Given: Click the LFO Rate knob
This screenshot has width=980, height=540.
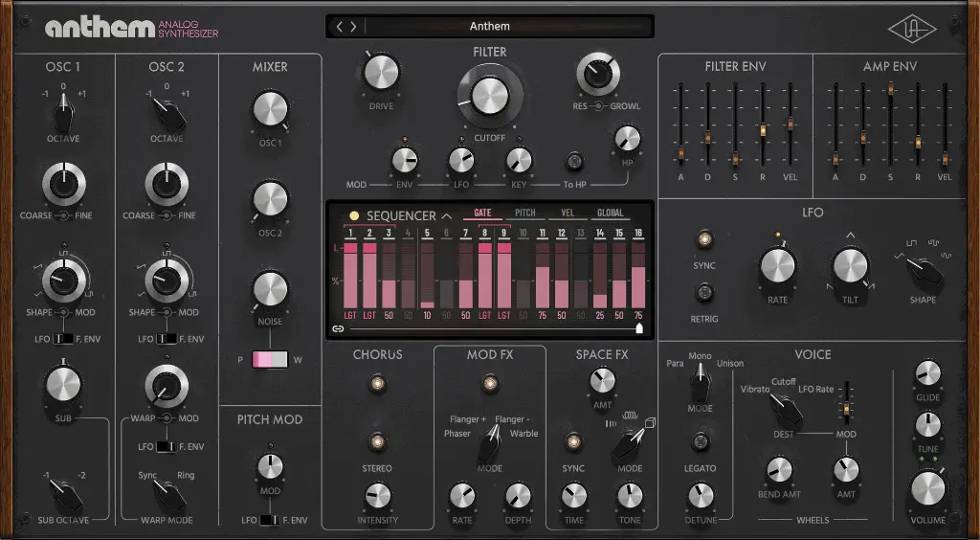Looking at the screenshot, I should pyautogui.click(x=777, y=265).
